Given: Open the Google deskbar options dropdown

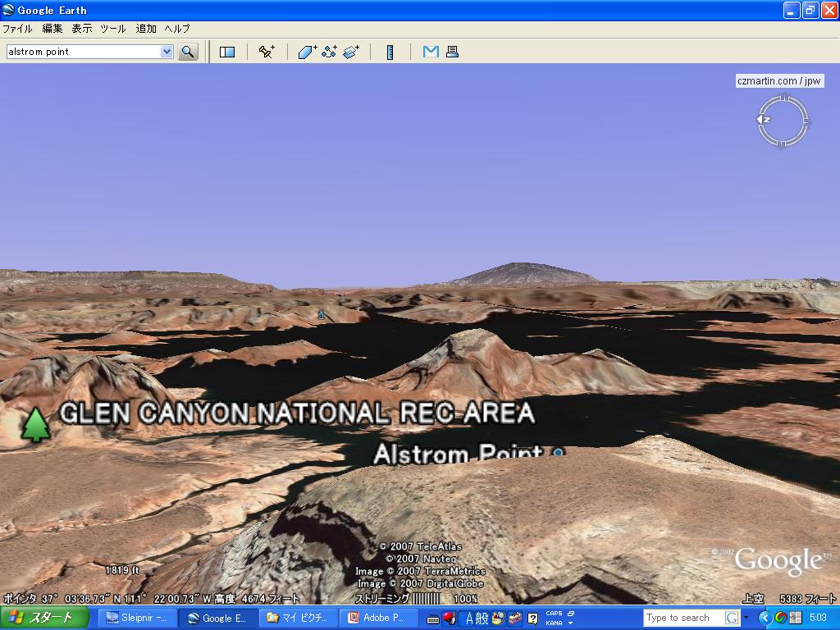Looking at the screenshot, I should 746,618.
